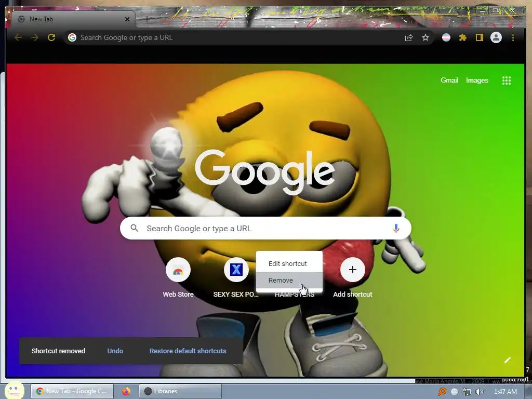The width and height of the screenshot is (532, 399).
Task: Click the magnifier icon in search box
Action: pyautogui.click(x=135, y=228)
